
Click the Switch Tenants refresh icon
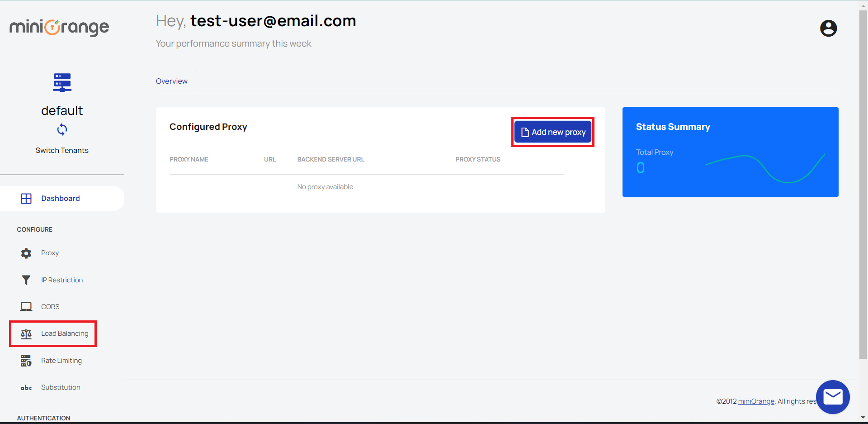(62, 130)
